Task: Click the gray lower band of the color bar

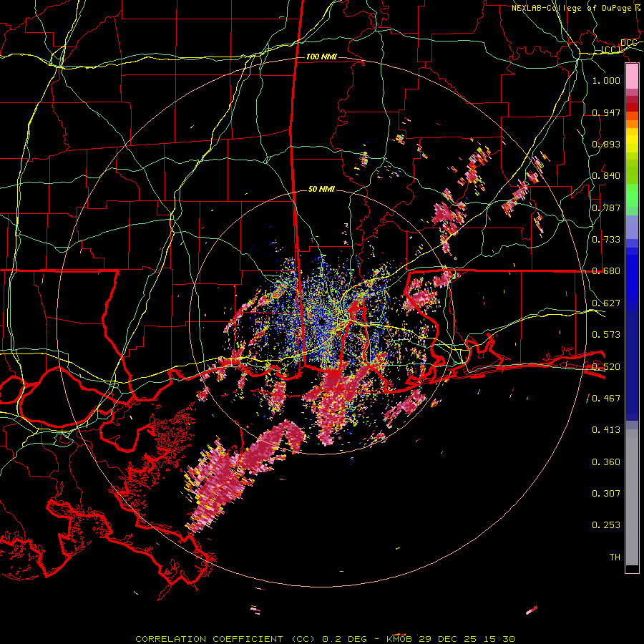Action: [x=632, y=497]
